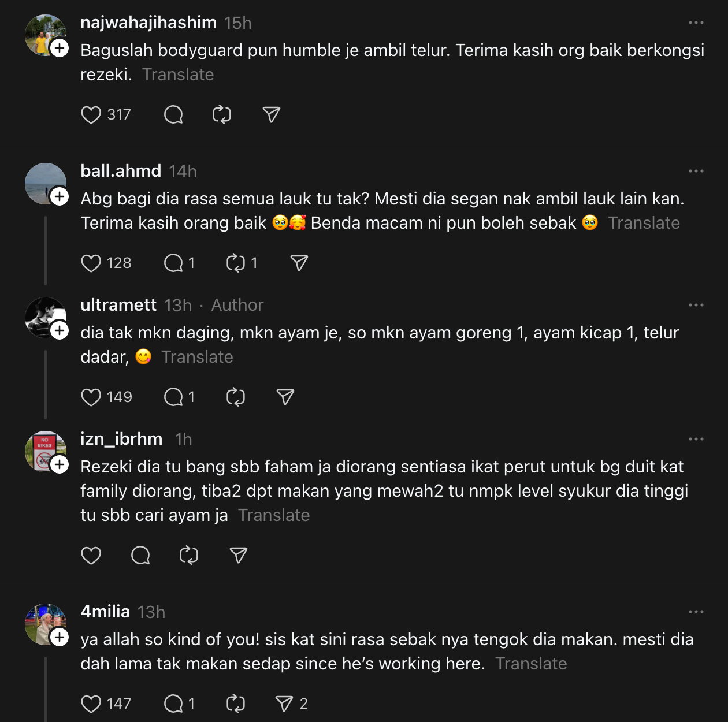Like ultramett's author reply
The width and height of the screenshot is (728, 722).
[91, 397]
